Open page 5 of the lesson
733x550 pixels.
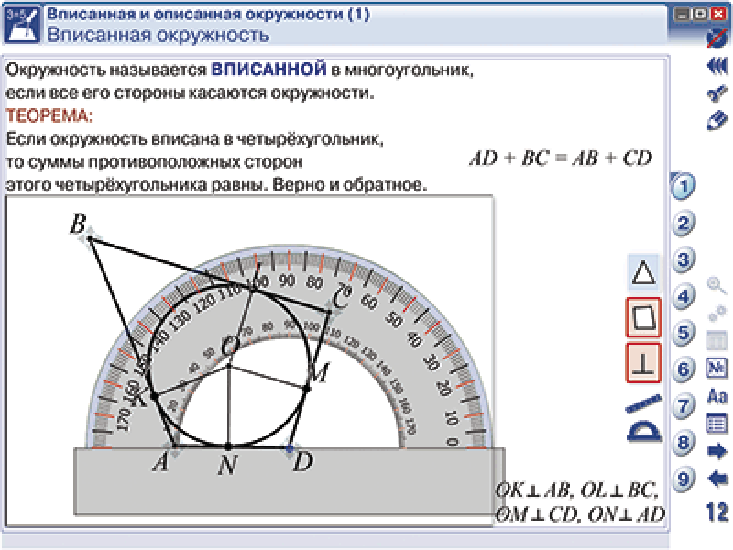pos(682,333)
